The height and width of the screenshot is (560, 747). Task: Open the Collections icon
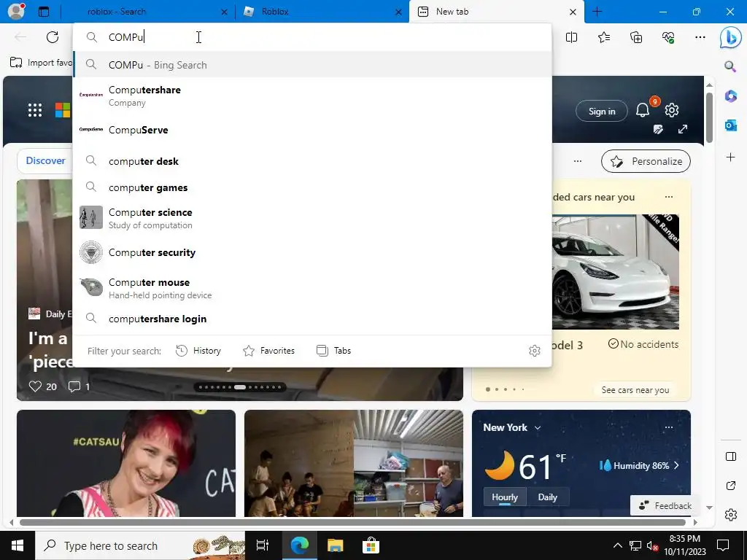(636, 37)
